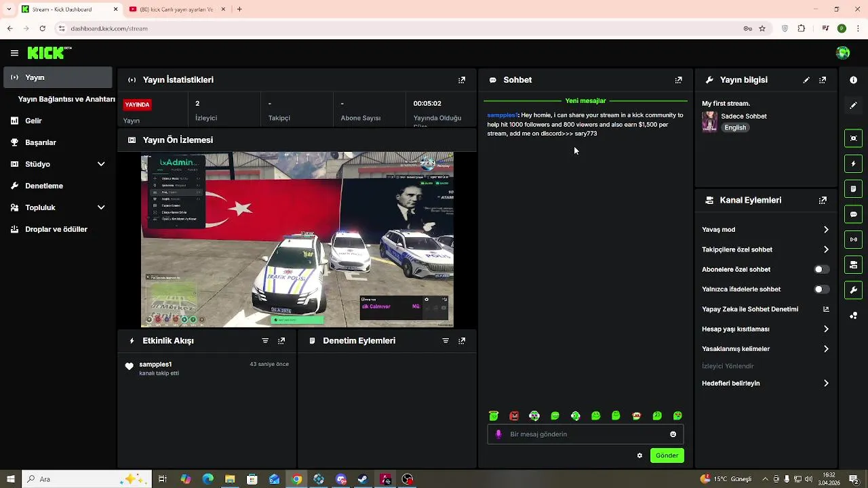Pop out the Yayın İstatistikleri panel

click(462, 80)
